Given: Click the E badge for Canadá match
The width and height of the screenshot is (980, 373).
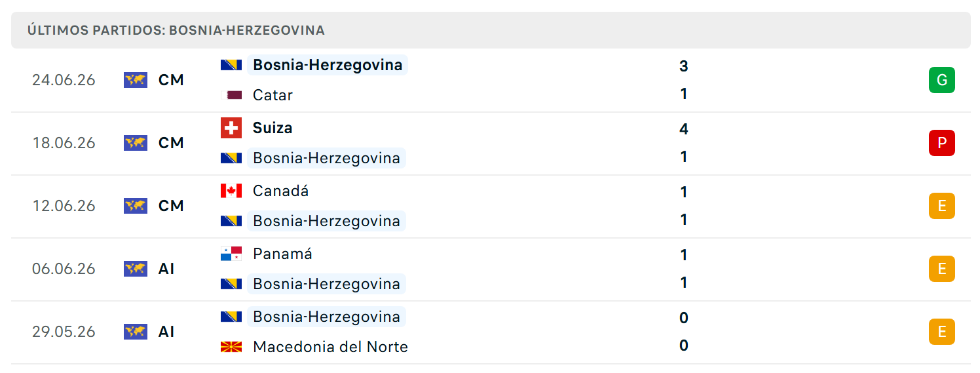Looking at the screenshot, I should pos(941,206).
